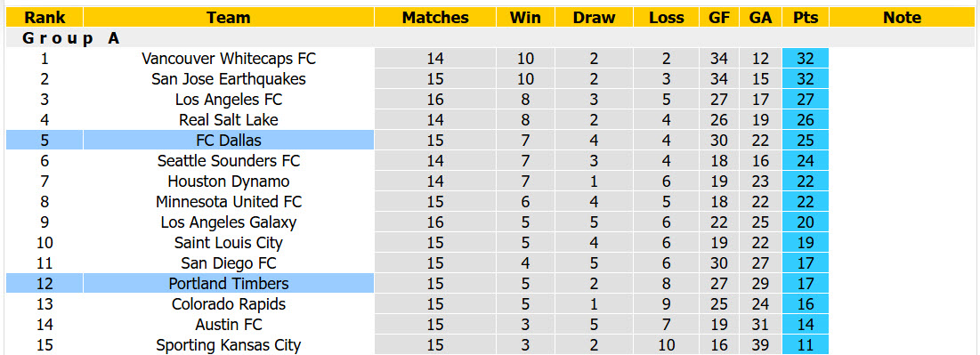Select FC Dallas points value 25
Image resolution: width=980 pixels, height=355 pixels.
pos(806,140)
